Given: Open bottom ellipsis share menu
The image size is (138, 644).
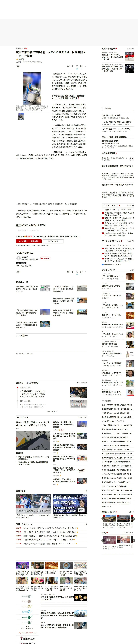Looking at the screenshot, I should coord(85,272).
